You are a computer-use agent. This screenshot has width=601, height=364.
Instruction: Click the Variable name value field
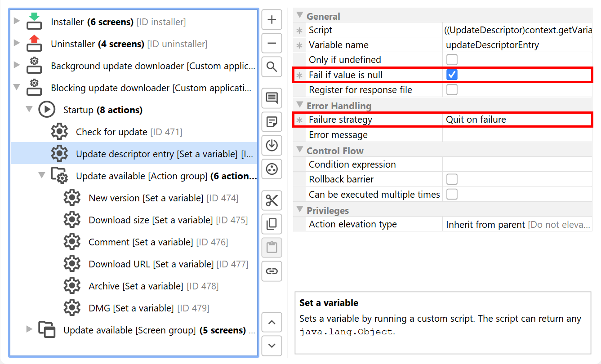(x=517, y=45)
